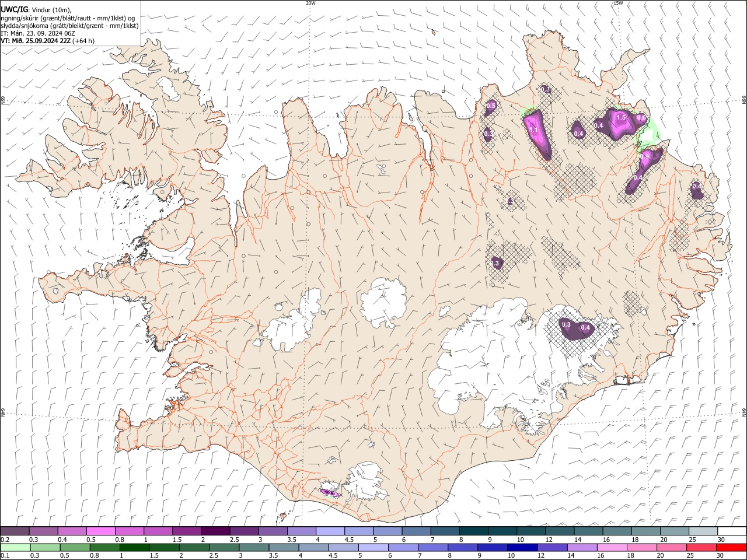Click the 0.4 label beside Vatnajökull's 0.3

586,328
